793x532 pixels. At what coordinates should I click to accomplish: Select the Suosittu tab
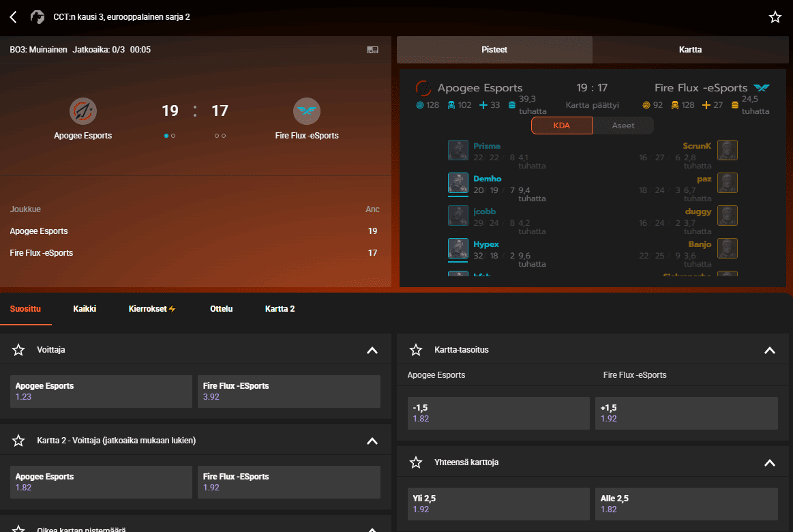[x=25, y=309]
